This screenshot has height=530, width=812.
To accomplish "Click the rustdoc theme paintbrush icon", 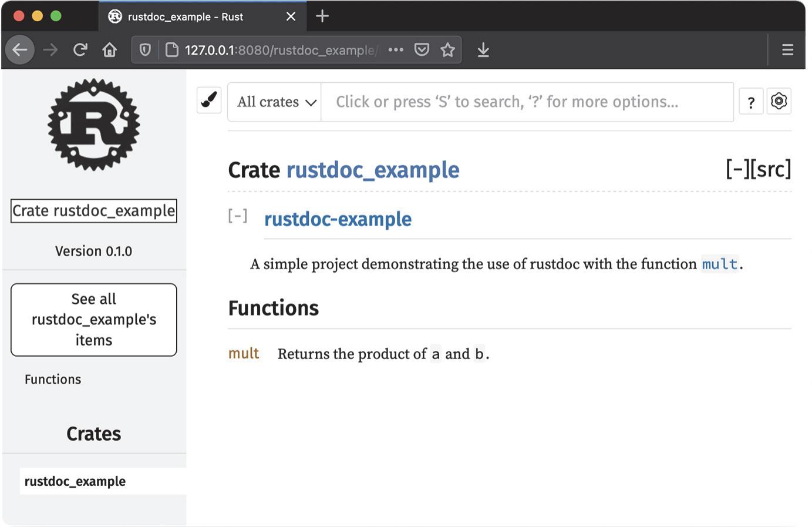I will tap(209, 100).
